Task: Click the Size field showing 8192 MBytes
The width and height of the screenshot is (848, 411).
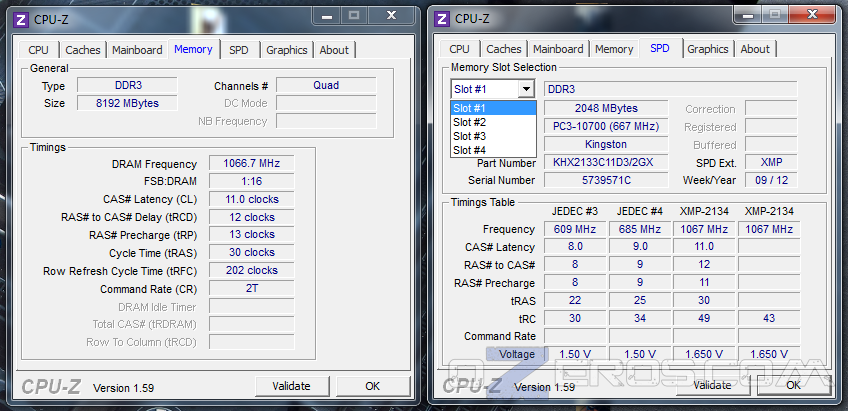Action: point(128,103)
